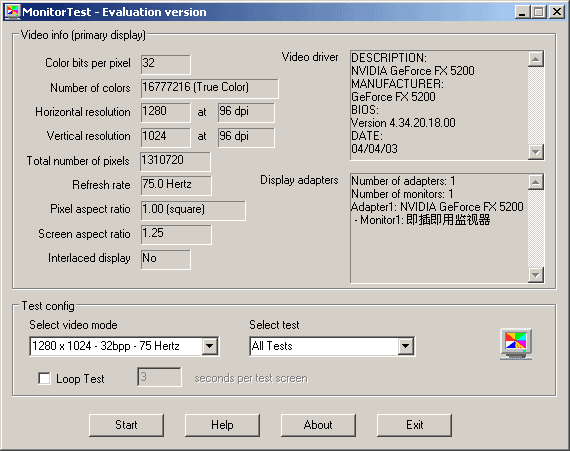Open the Select video mode dropdown arrow
570x451 pixels.
[x=210, y=346]
